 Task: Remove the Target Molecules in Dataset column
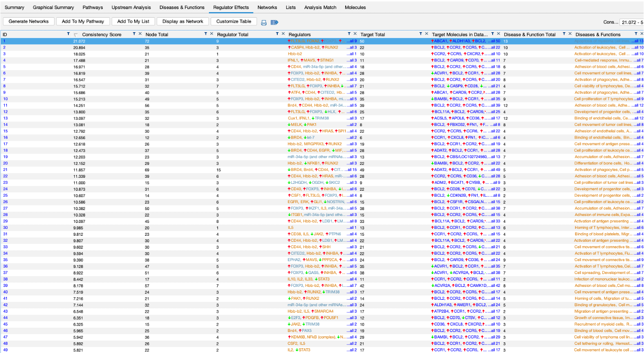click(x=499, y=34)
